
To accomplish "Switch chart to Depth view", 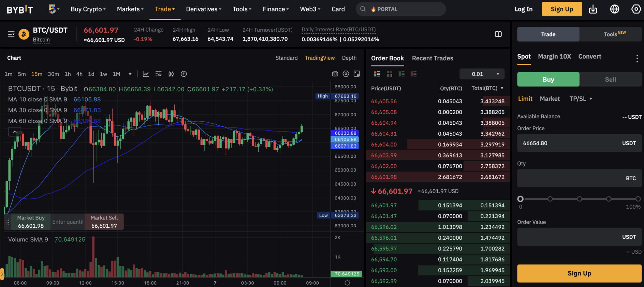I will pos(349,58).
